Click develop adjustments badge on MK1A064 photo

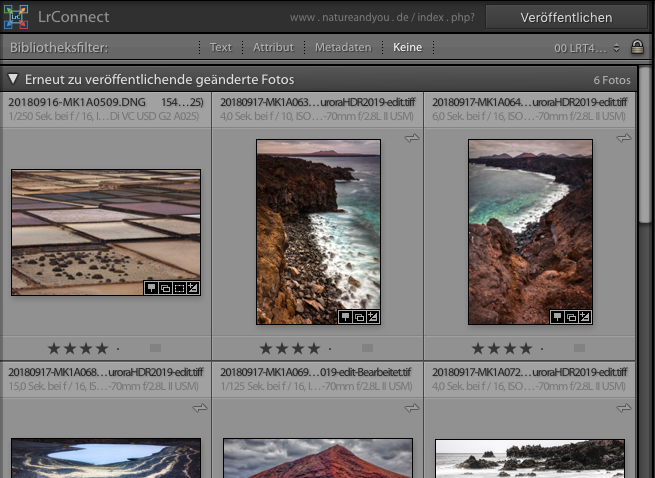(585, 317)
